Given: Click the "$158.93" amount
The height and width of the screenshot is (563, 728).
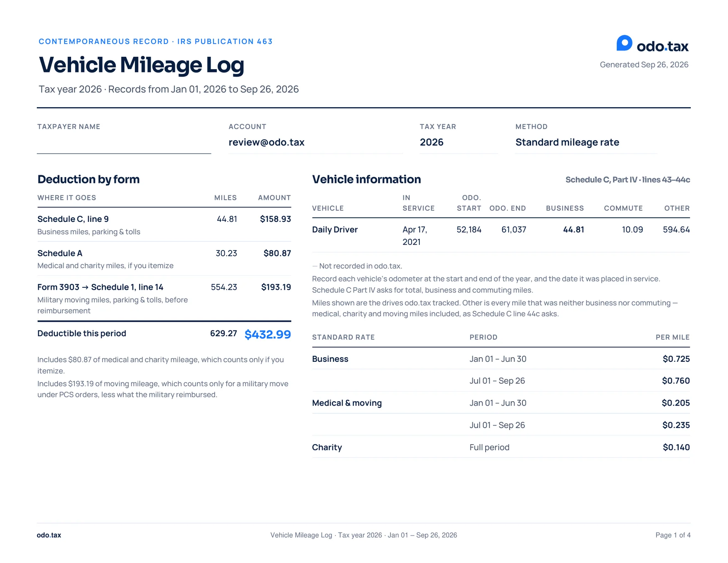Looking at the screenshot, I should pyautogui.click(x=275, y=219).
